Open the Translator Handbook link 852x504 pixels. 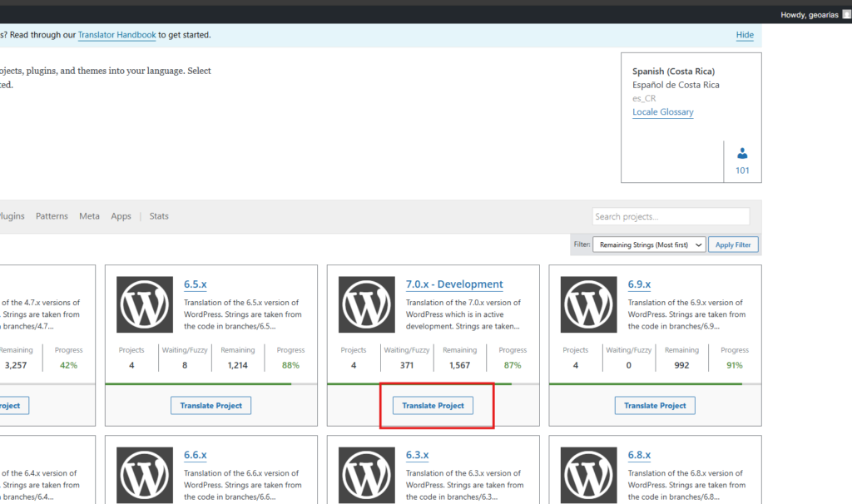(116, 35)
